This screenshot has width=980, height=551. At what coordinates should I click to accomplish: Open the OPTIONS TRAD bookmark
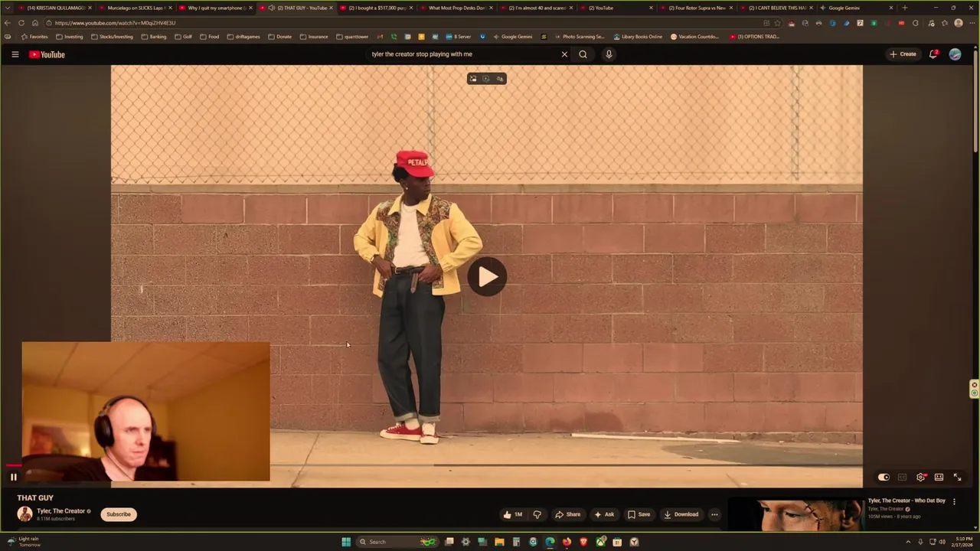[755, 37]
